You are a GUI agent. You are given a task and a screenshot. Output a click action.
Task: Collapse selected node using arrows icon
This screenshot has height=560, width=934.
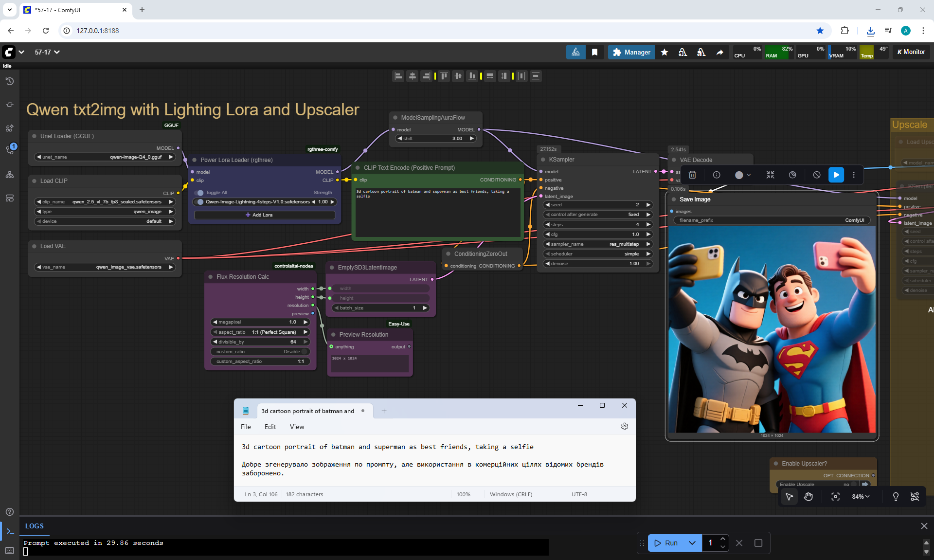click(770, 175)
